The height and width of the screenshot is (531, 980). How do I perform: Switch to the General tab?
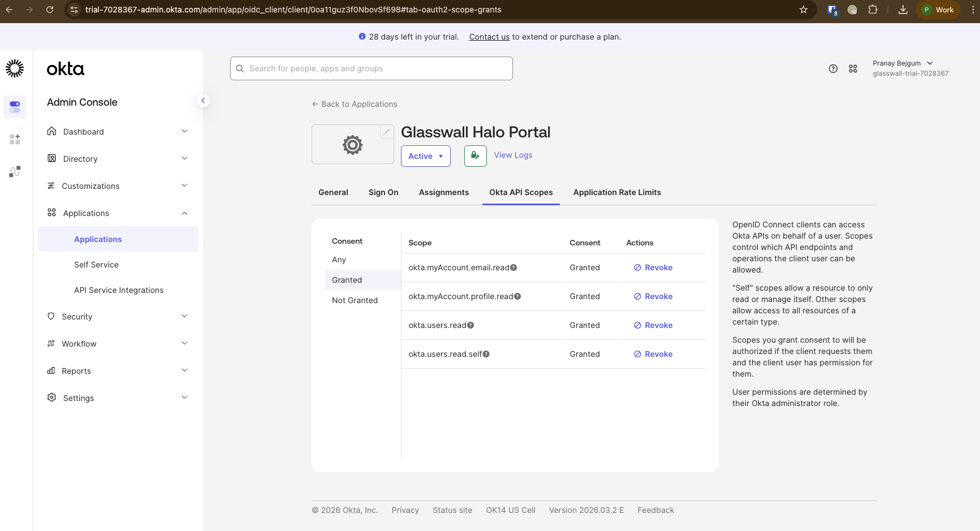[x=333, y=192]
